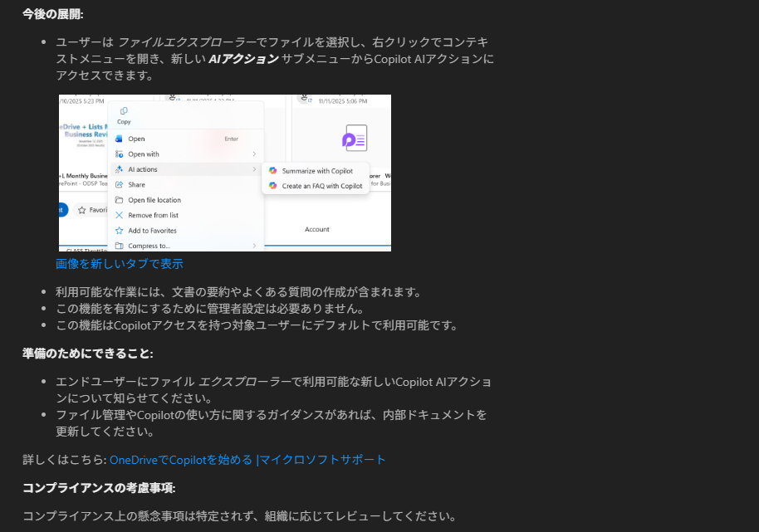Viewport: 759px width, 532px height.
Task: Click the AI actions sparkle icon
Action: coord(120,169)
